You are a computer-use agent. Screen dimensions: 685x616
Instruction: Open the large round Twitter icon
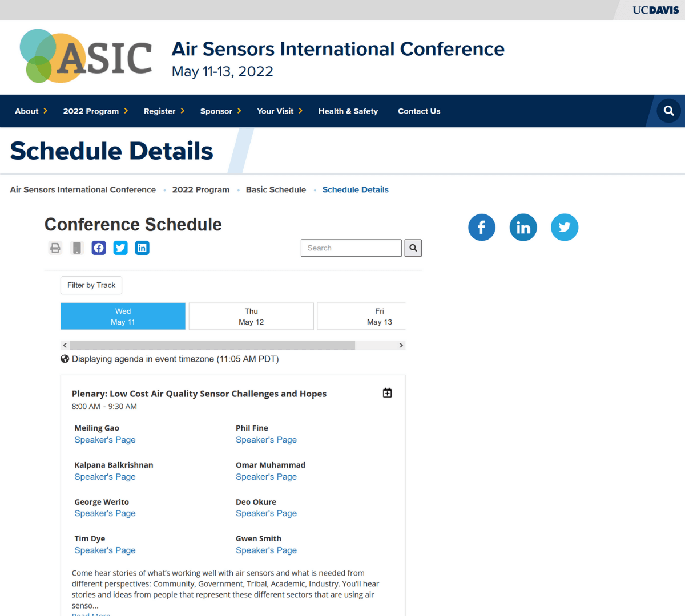point(565,228)
